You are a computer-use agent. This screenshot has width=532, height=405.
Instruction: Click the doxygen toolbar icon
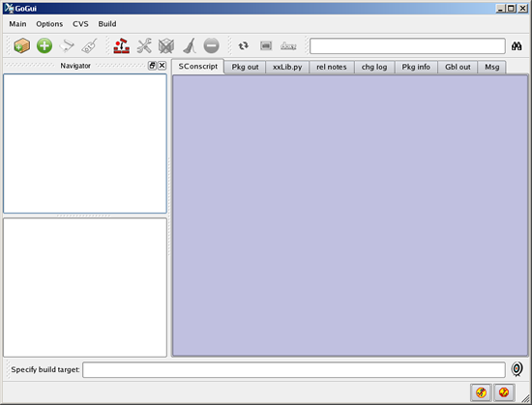288,45
